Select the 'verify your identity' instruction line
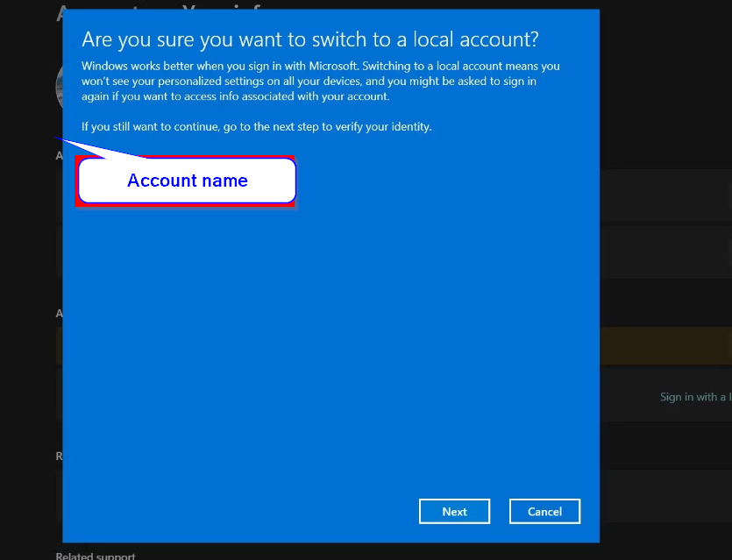 [256, 126]
